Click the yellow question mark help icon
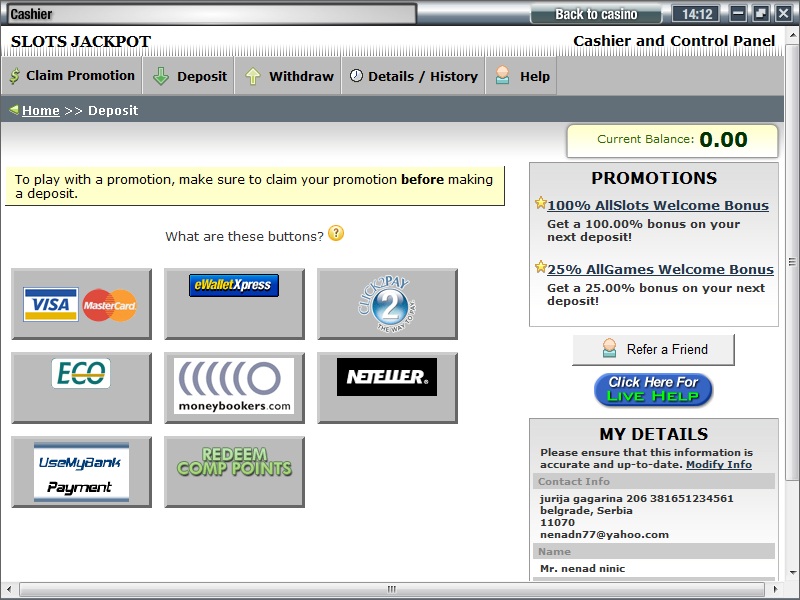800x600 pixels. click(x=336, y=234)
